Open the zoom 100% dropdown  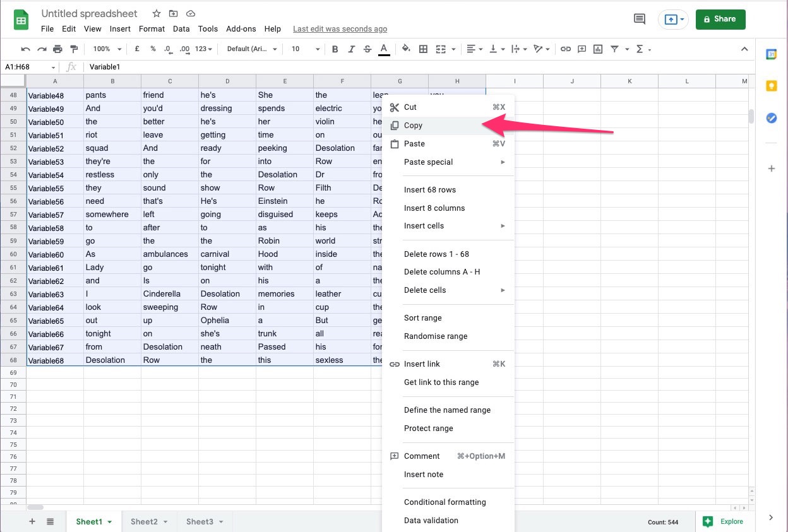(105, 49)
